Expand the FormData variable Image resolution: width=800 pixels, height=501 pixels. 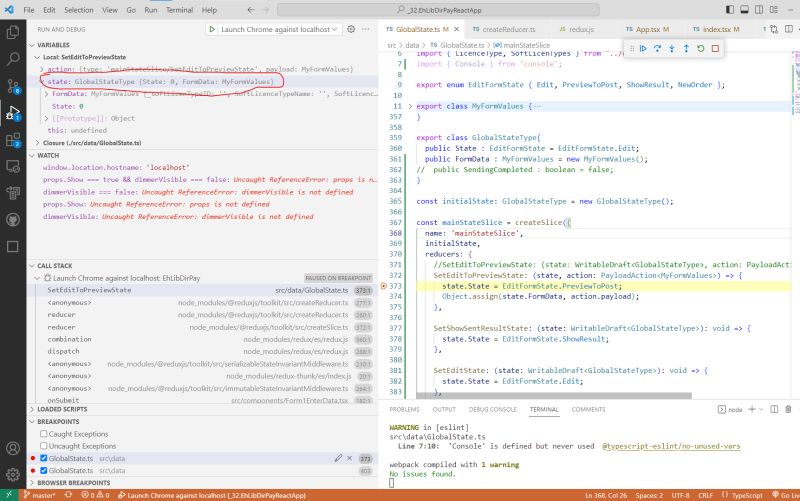point(46,94)
